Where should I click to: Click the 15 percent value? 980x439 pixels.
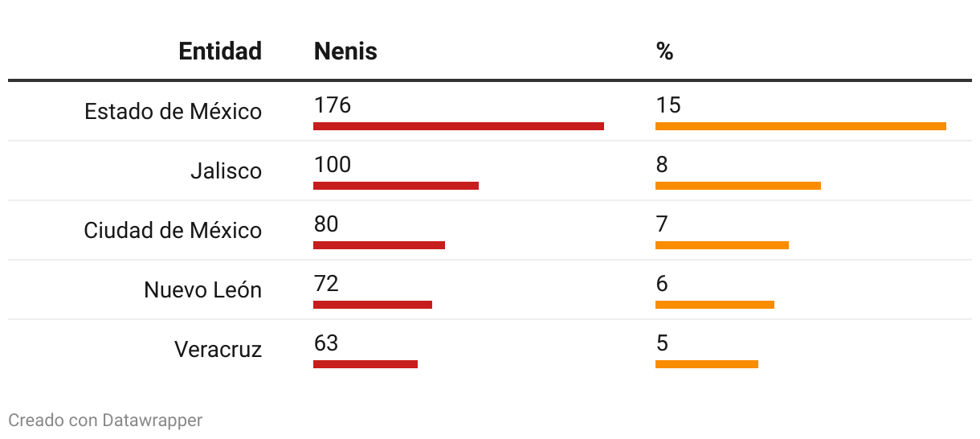coord(668,105)
